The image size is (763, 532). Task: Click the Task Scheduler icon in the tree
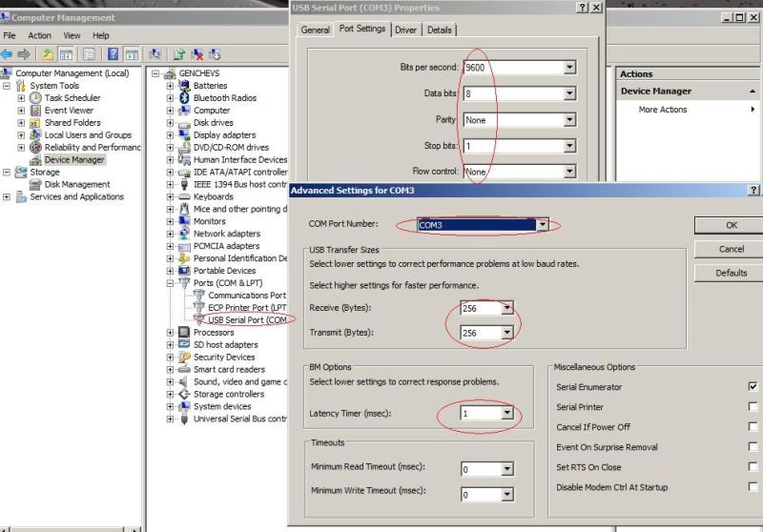35,98
